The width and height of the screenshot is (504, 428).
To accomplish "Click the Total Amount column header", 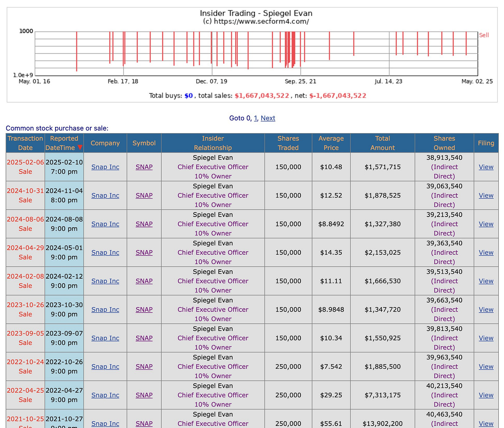I will click(x=382, y=143).
